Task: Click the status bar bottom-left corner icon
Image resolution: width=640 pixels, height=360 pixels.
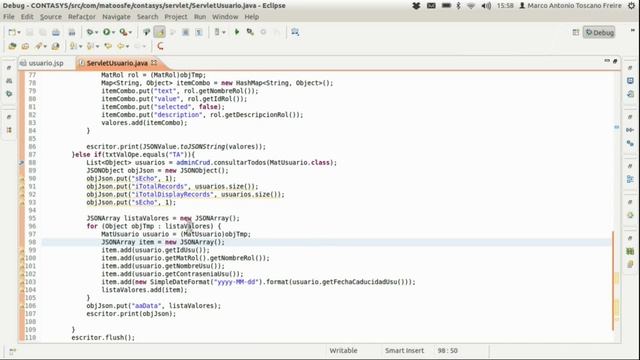Action: (x=12, y=351)
